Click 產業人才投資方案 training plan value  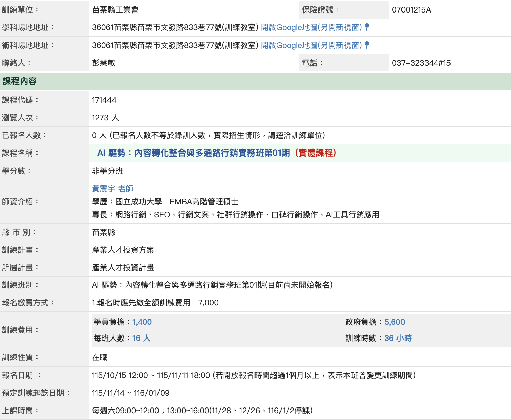[123, 250]
